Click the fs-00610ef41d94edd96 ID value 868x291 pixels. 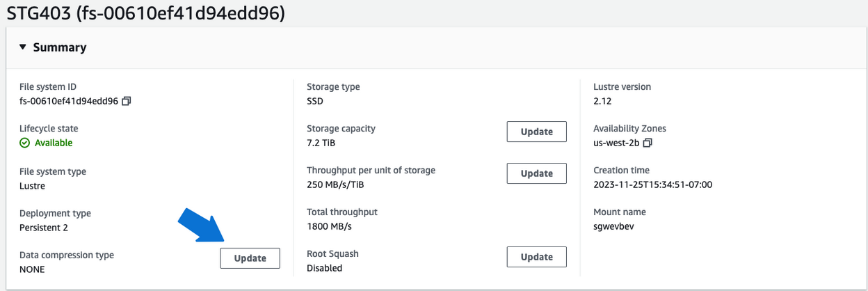pos(69,101)
